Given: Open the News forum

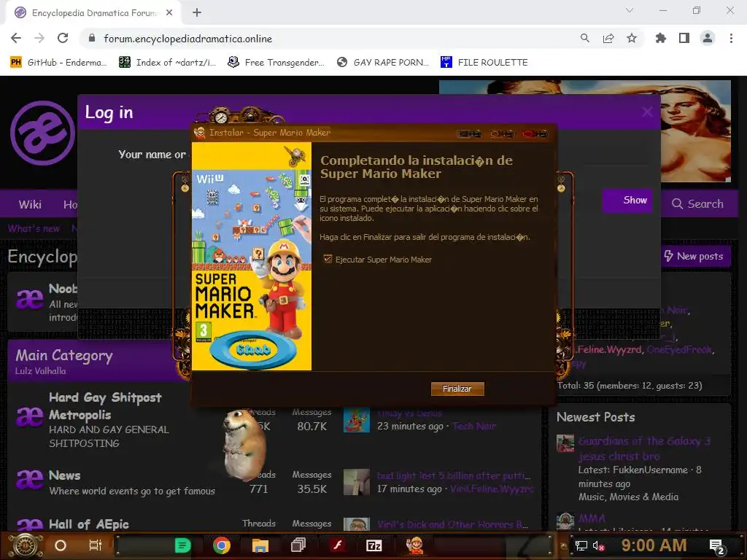Looking at the screenshot, I should click(65, 475).
